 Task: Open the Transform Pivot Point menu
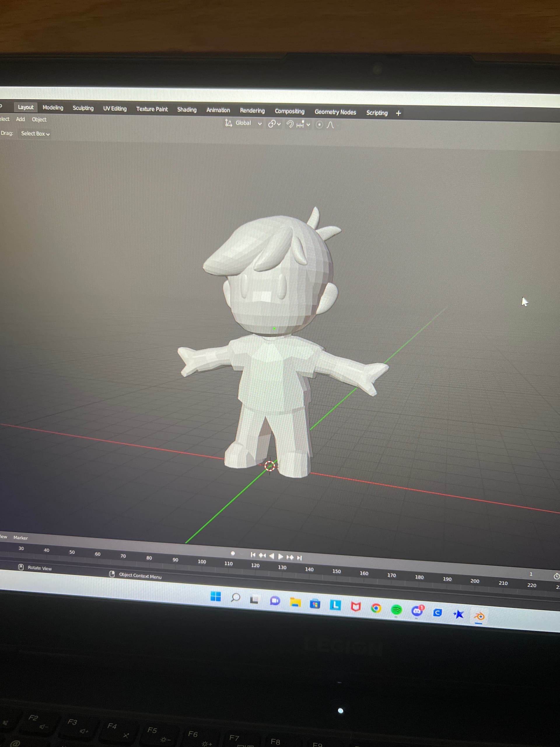point(274,124)
